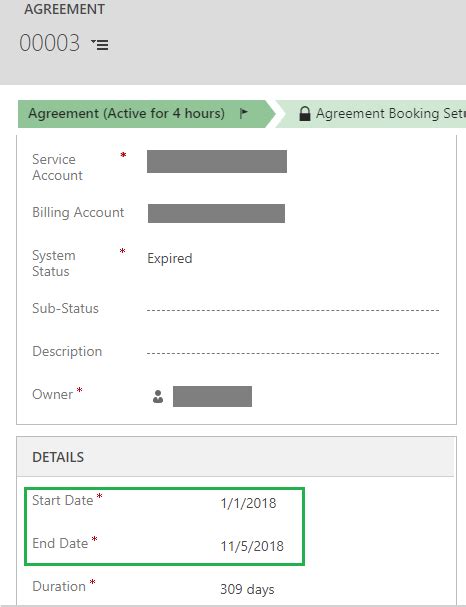This screenshot has height=607, width=466.
Task: Click the Description empty field
Action: [293, 353]
